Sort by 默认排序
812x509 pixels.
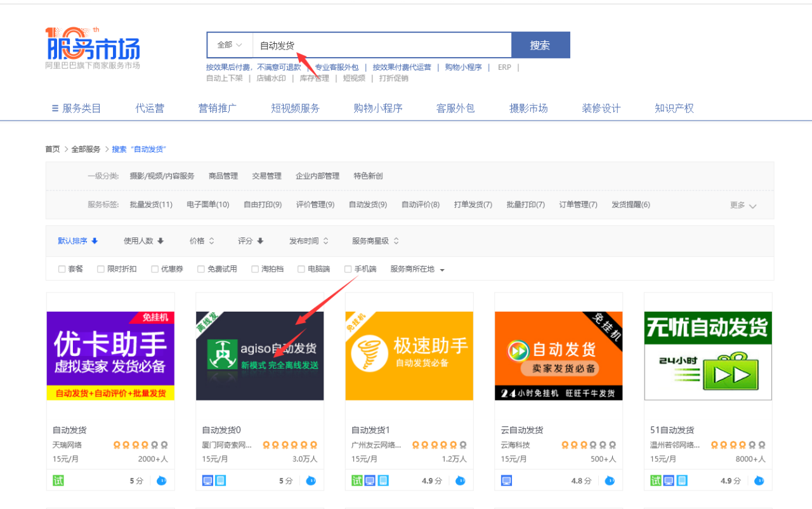[77, 241]
